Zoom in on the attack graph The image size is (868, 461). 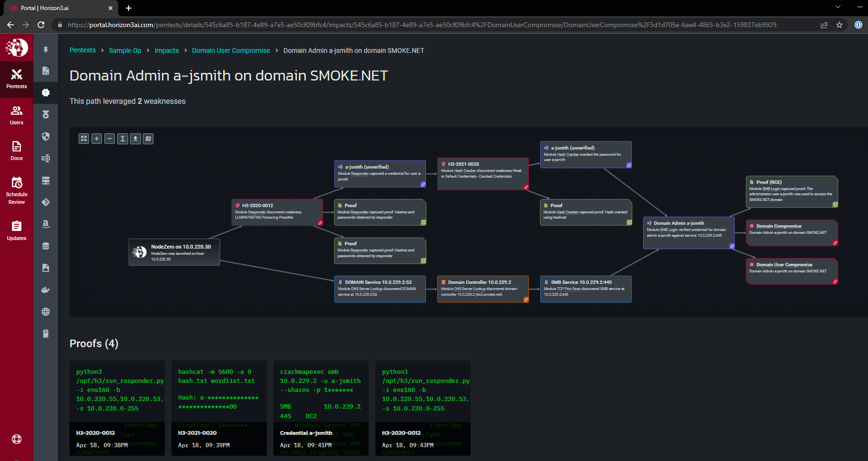click(97, 139)
